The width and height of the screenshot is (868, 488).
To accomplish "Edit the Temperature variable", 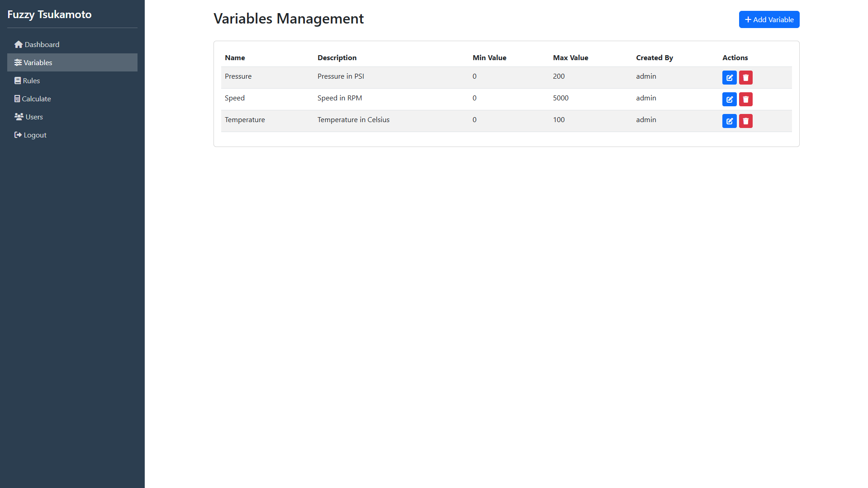I will pyautogui.click(x=729, y=121).
